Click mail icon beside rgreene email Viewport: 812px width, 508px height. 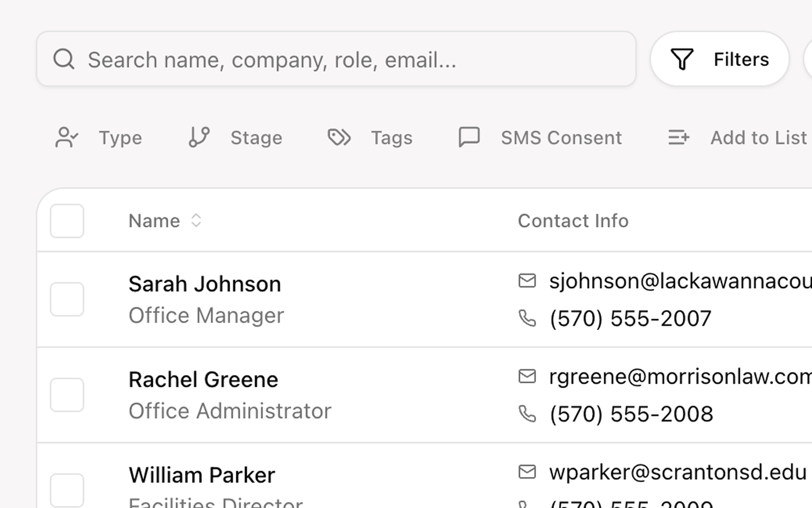527,376
